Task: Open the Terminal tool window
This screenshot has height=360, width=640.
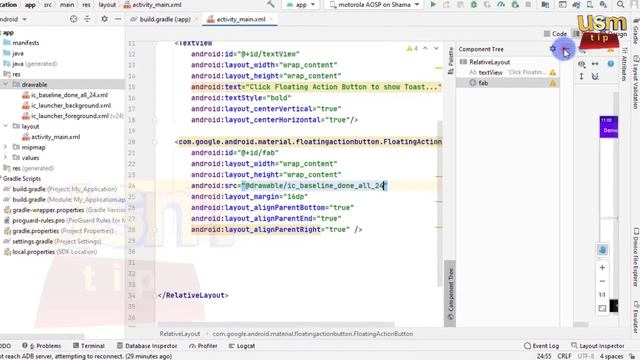Action: pyautogui.click(x=89, y=346)
